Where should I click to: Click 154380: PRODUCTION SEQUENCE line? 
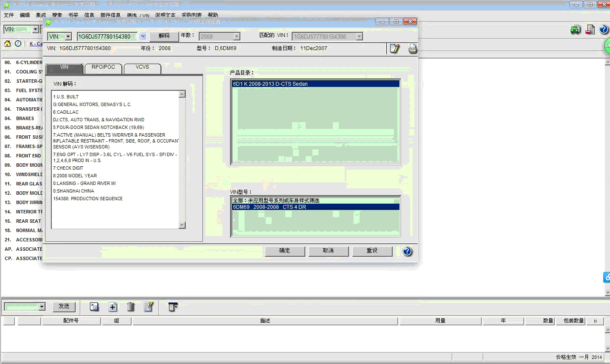(x=88, y=199)
